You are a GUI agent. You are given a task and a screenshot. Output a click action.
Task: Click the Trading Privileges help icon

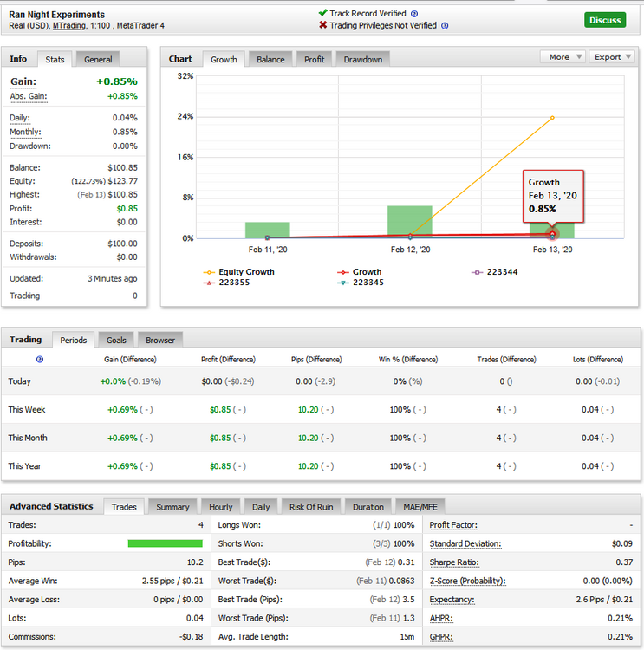point(445,26)
